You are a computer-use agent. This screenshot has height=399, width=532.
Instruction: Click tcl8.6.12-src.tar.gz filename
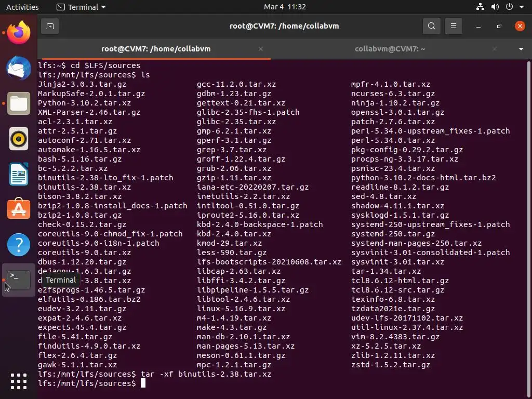pyautogui.click(x=397, y=290)
